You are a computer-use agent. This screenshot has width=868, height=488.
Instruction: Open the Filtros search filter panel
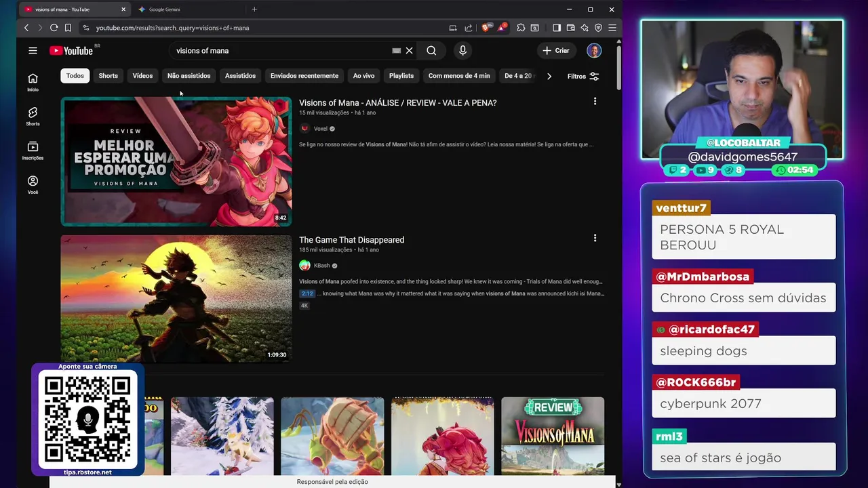[x=583, y=76]
